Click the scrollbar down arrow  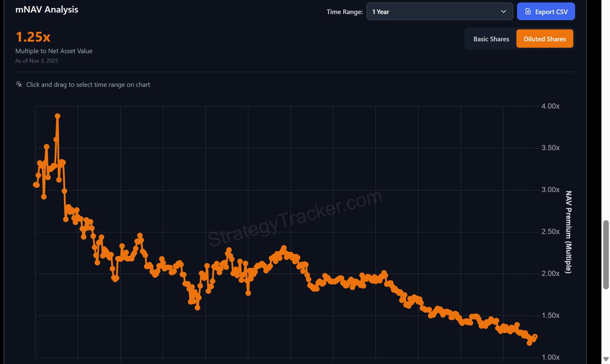(x=605, y=359)
